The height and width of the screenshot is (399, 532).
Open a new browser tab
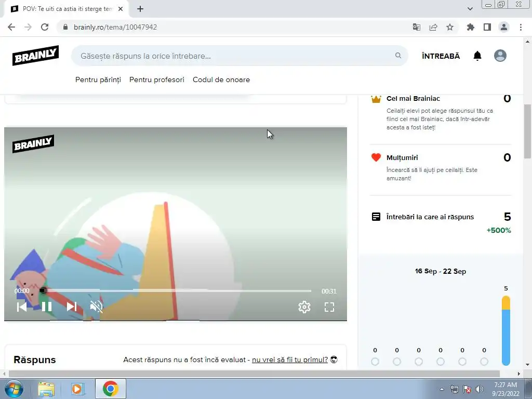click(140, 9)
